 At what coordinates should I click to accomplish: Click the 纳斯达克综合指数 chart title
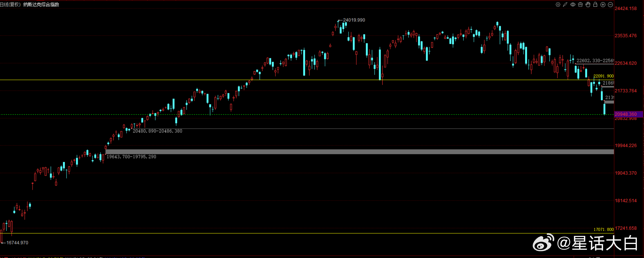tap(41, 4)
